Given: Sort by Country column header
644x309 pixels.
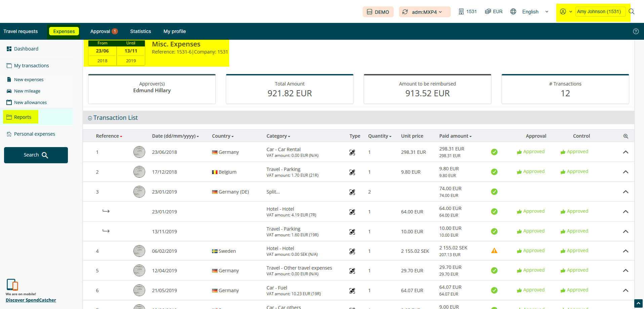Looking at the screenshot, I should click(x=223, y=136).
